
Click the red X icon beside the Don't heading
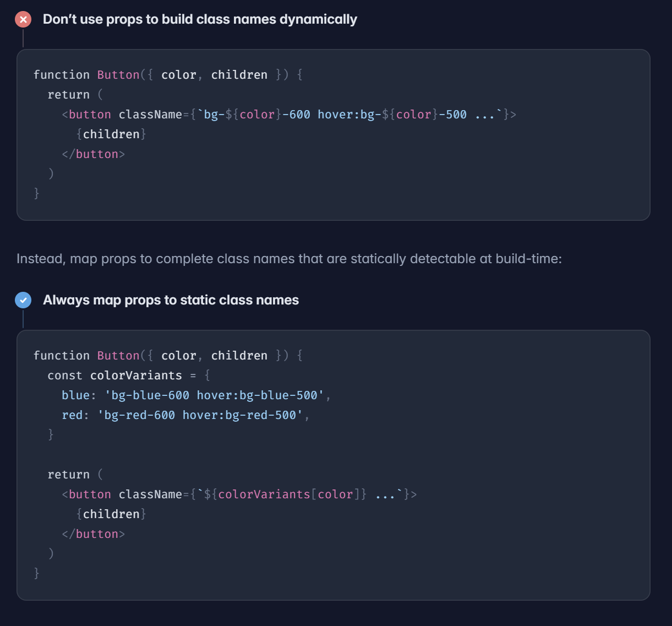tap(23, 20)
